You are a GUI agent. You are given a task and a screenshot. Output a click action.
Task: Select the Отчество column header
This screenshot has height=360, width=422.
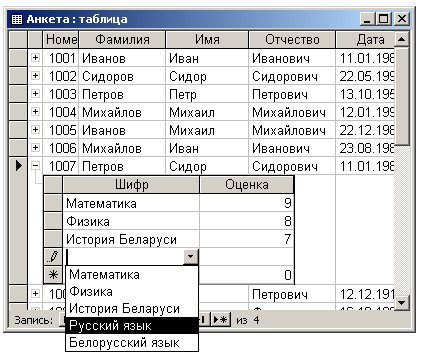pos(292,40)
